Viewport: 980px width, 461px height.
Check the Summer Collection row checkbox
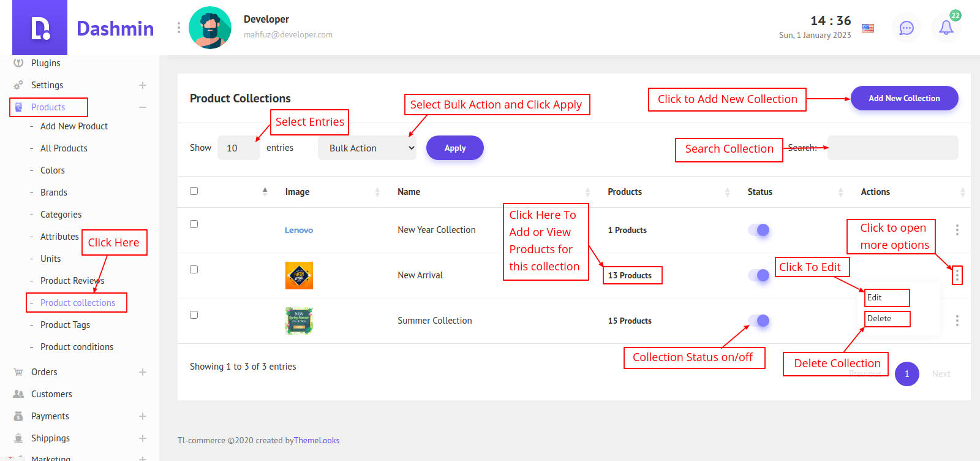click(x=194, y=314)
